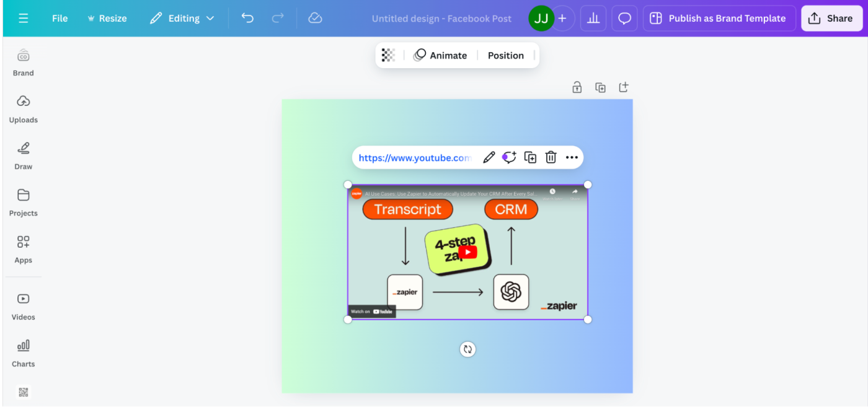Open the transparency checkerboard control

tap(388, 55)
